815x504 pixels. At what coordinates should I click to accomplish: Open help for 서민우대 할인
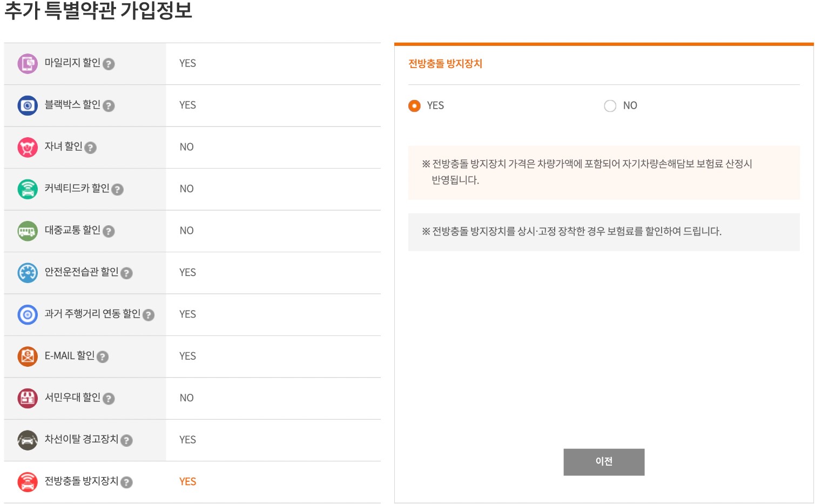pos(109,399)
